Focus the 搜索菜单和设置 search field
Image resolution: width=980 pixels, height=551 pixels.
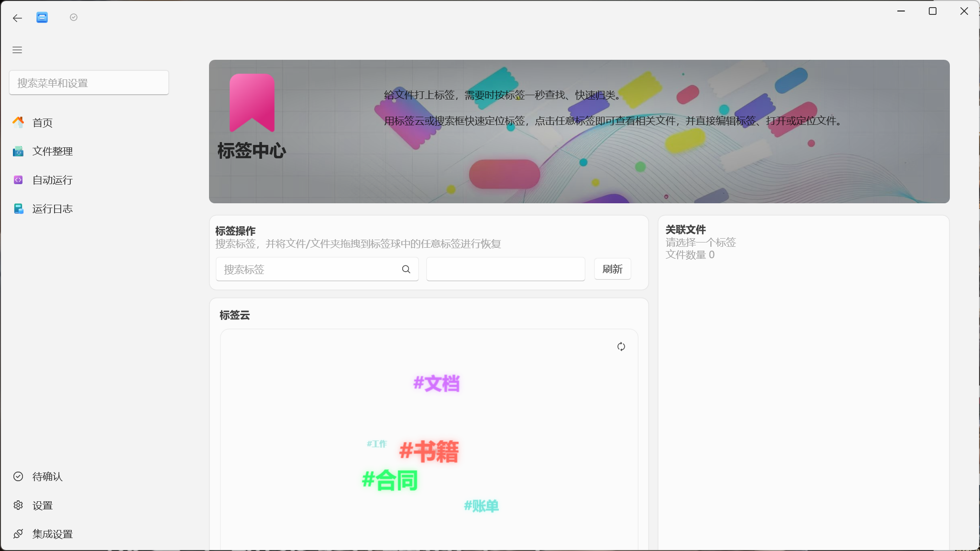pos(89,83)
